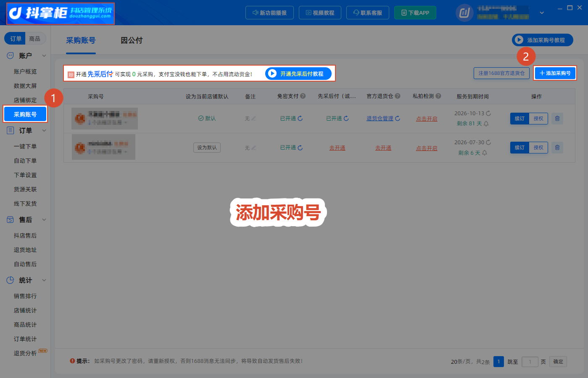Select page 1 in pagination

coord(498,362)
